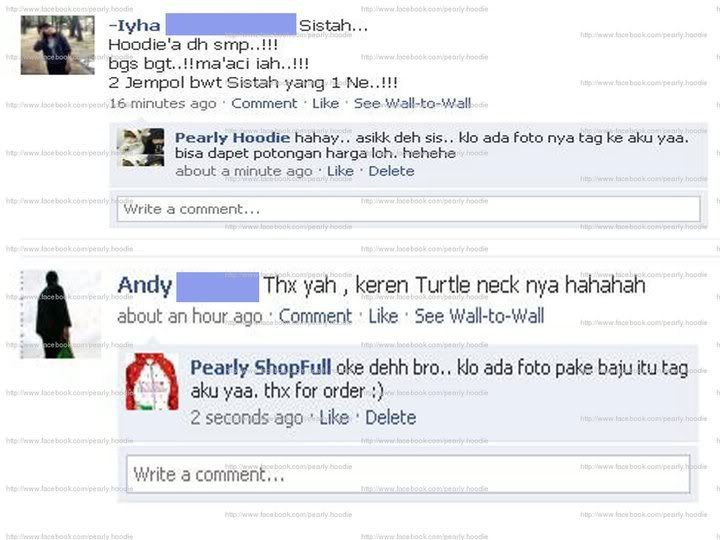Screen dimensions: 720x540
Task: Delete Pearly Hoodie's reply comment
Action: tap(391, 171)
